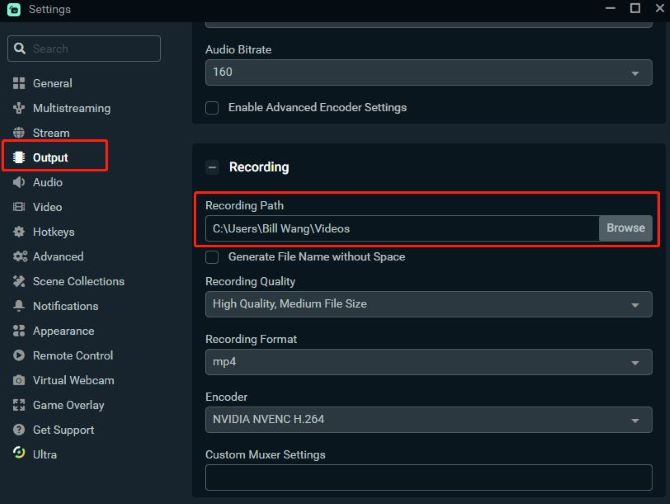Click the Settings title text
Screen dimensions: 670x504
coord(50,9)
